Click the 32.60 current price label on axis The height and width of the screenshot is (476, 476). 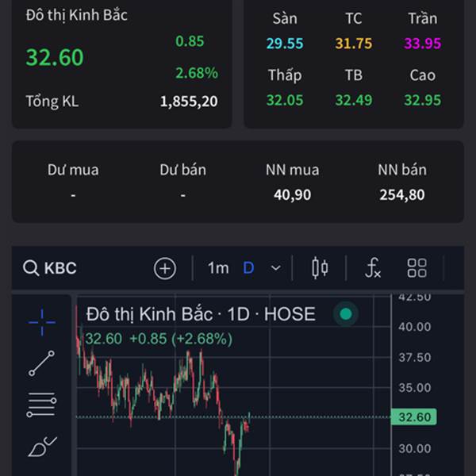click(413, 417)
